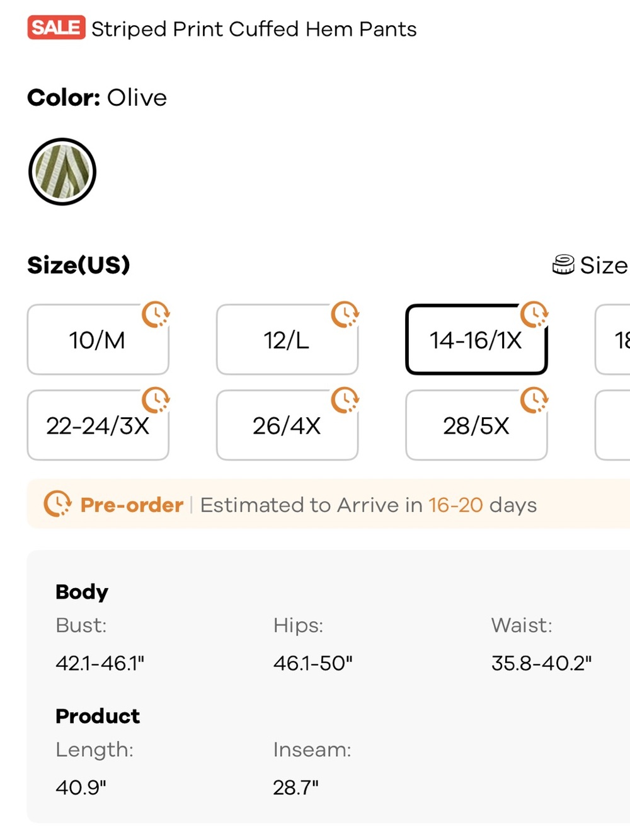Pick size 26/4X
Screen dimensions: 630x840
click(287, 425)
